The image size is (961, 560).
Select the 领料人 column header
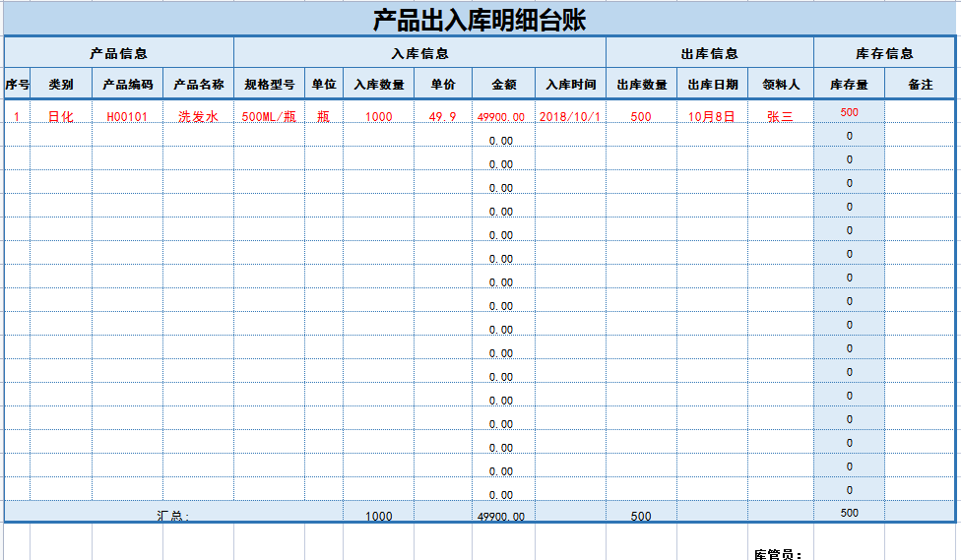coord(781,84)
